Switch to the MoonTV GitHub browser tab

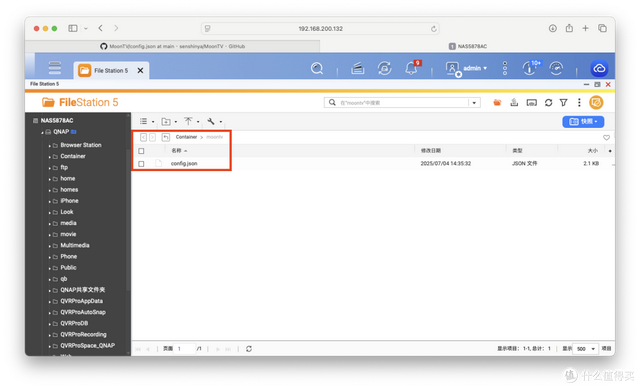(x=173, y=47)
